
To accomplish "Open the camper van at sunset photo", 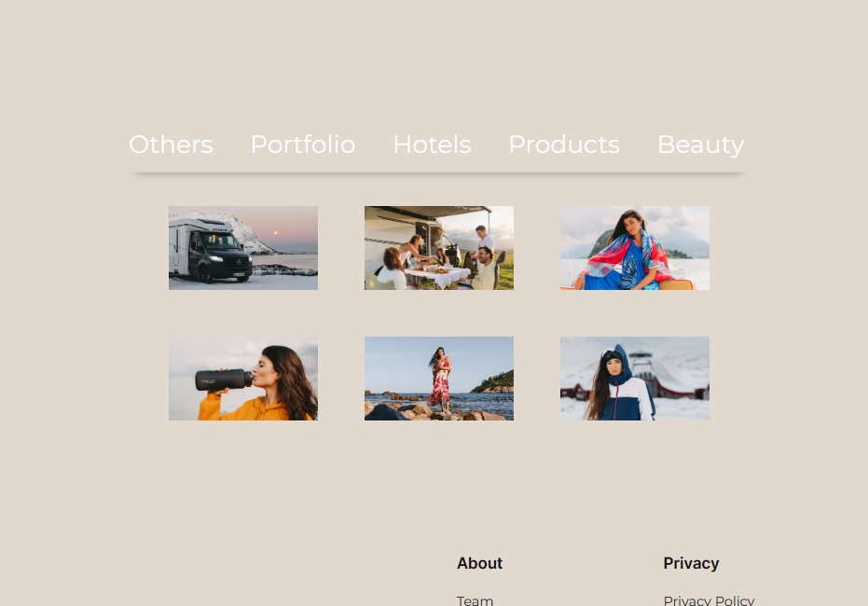I will pos(243,248).
